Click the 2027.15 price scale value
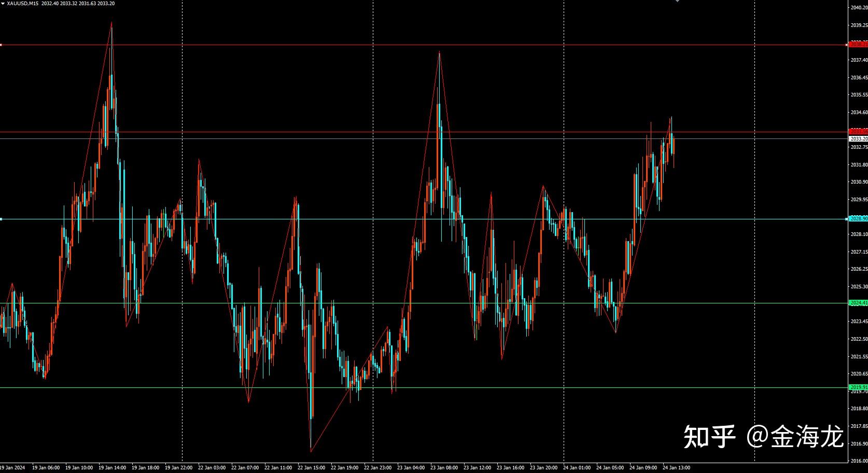This screenshot has width=868, height=473. click(859, 252)
